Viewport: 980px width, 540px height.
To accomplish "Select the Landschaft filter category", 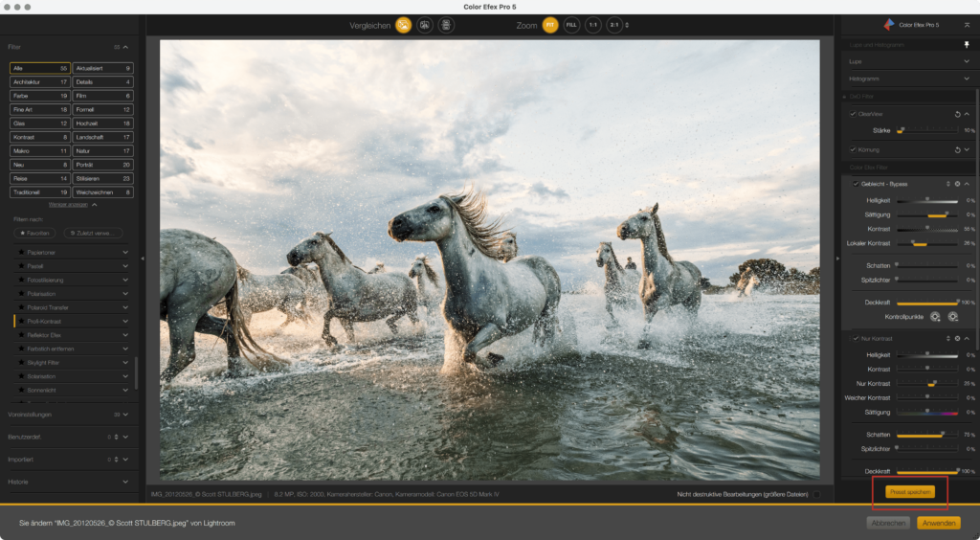I will 103,137.
